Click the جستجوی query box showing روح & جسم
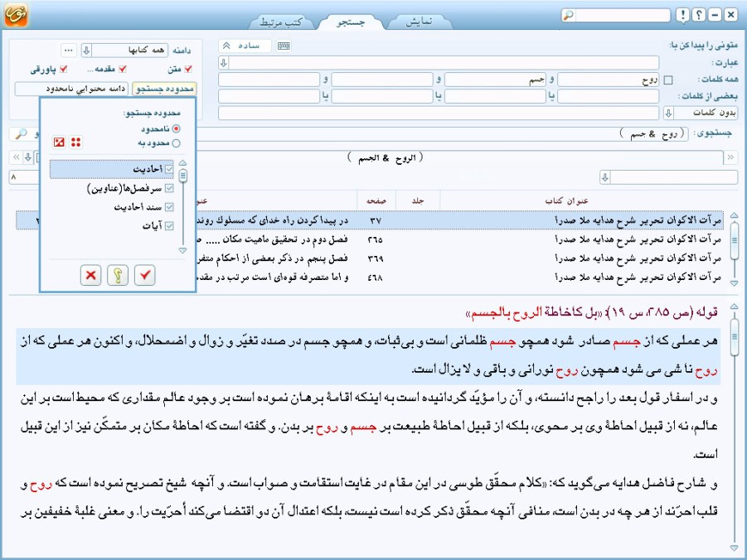Viewport: 747px width, 560px height. [443, 134]
